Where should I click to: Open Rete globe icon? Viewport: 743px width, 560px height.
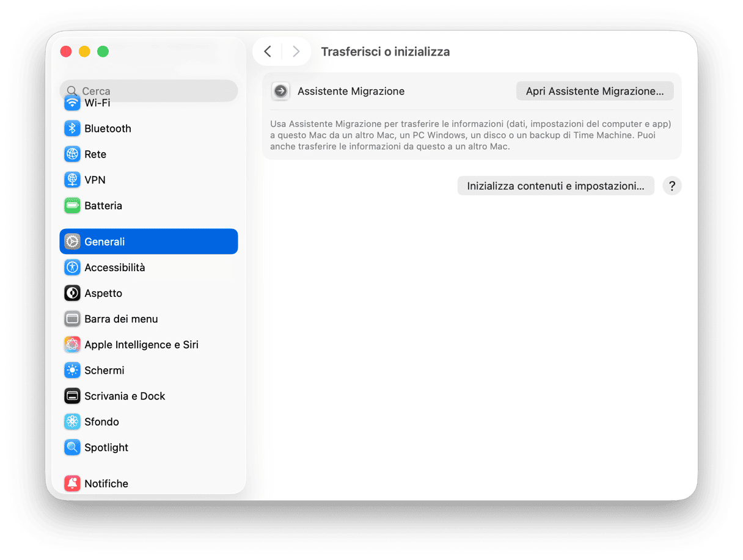coord(72,154)
